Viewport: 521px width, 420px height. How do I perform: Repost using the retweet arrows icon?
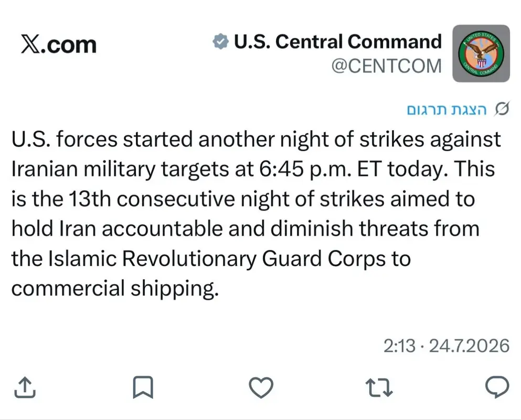(x=379, y=388)
